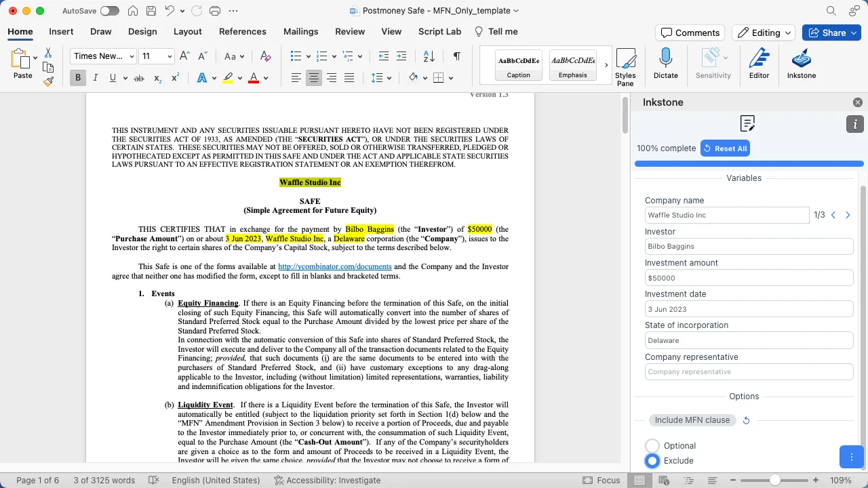Open the Mailings tab
Viewport: 868px width, 488px height.
coord(301,31)
